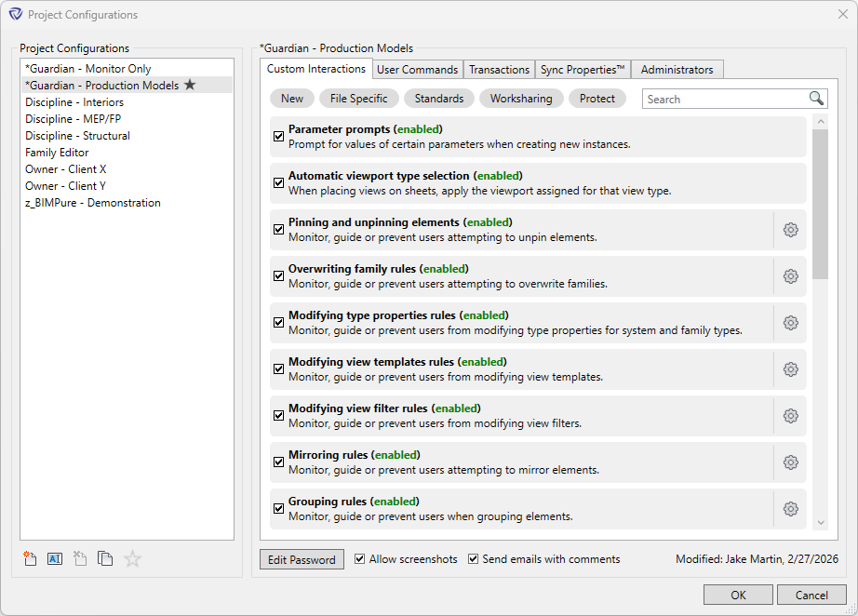Duplicate the selected project configuration
This screenshot has width=858, height=616.
pyautogui.click(x=105, y=558)
